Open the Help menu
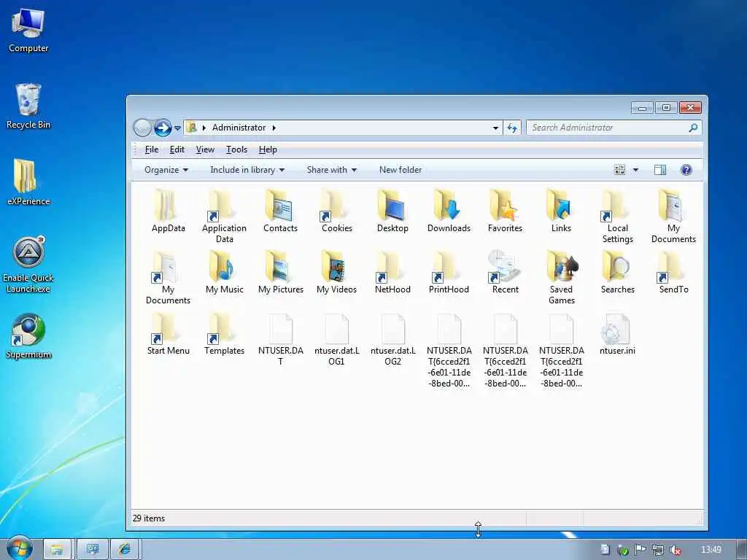This screenshot has width=747, height=560. [x=268, y=149]
